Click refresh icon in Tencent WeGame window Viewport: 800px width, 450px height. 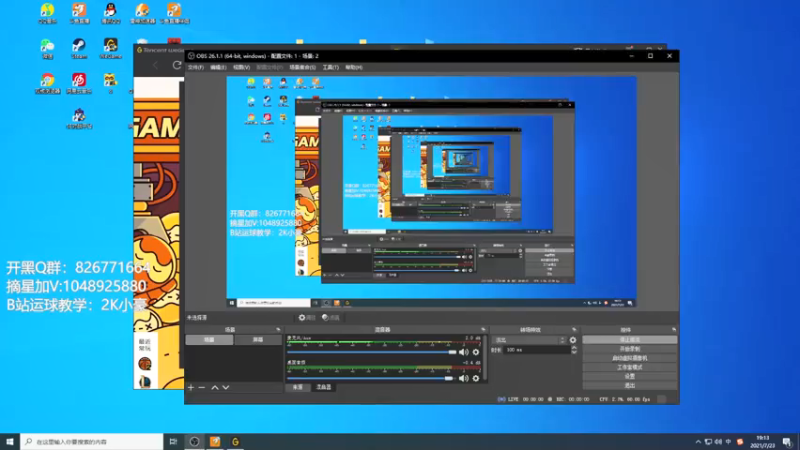[177, 65]
